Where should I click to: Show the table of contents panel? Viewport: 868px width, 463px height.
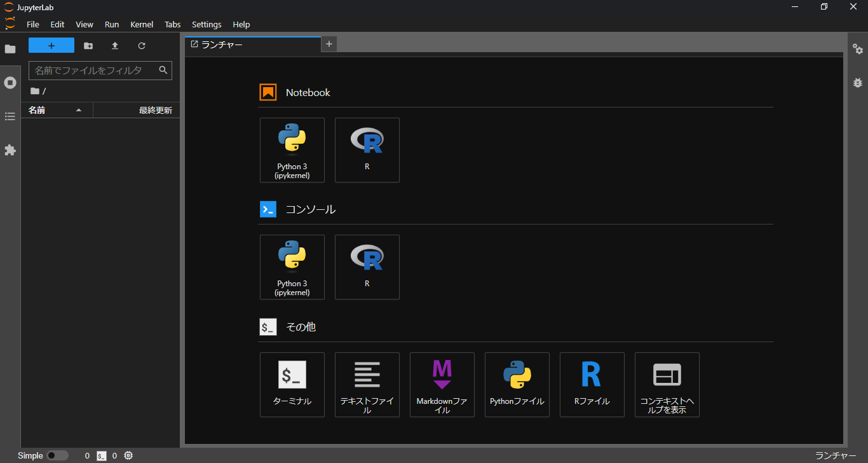pyautogui.click(x=10, y=116)
